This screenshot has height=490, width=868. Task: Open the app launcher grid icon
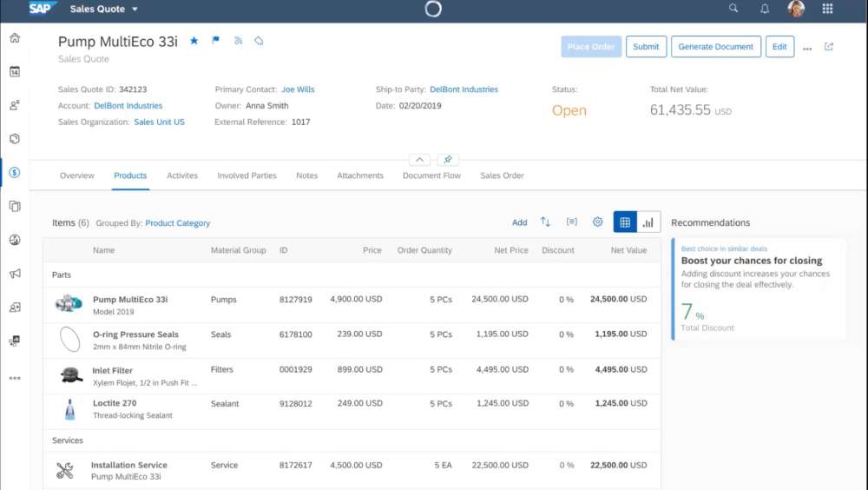click(x=827, y=9)
